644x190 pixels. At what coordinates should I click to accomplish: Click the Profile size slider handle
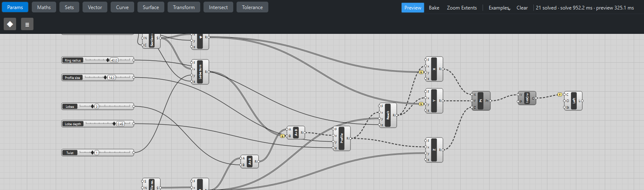click(x=105, y=77)
